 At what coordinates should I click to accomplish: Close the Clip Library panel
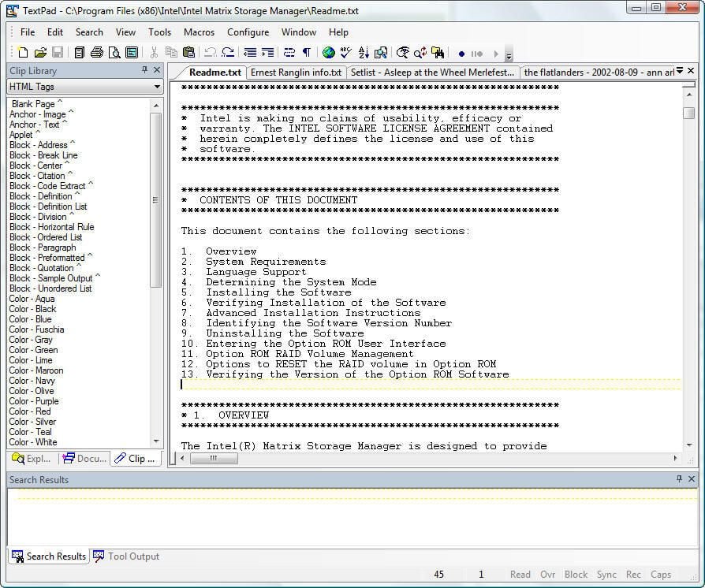[x=156, y=69]
